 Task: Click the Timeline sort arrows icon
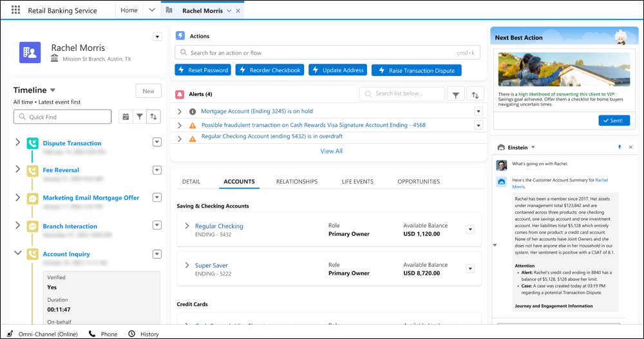(154, 117)
